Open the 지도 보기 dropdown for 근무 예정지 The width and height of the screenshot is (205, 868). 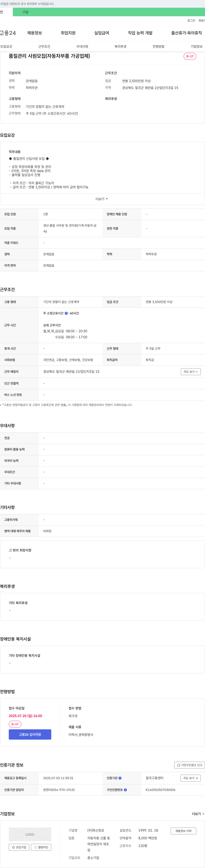tap(190, 372)
